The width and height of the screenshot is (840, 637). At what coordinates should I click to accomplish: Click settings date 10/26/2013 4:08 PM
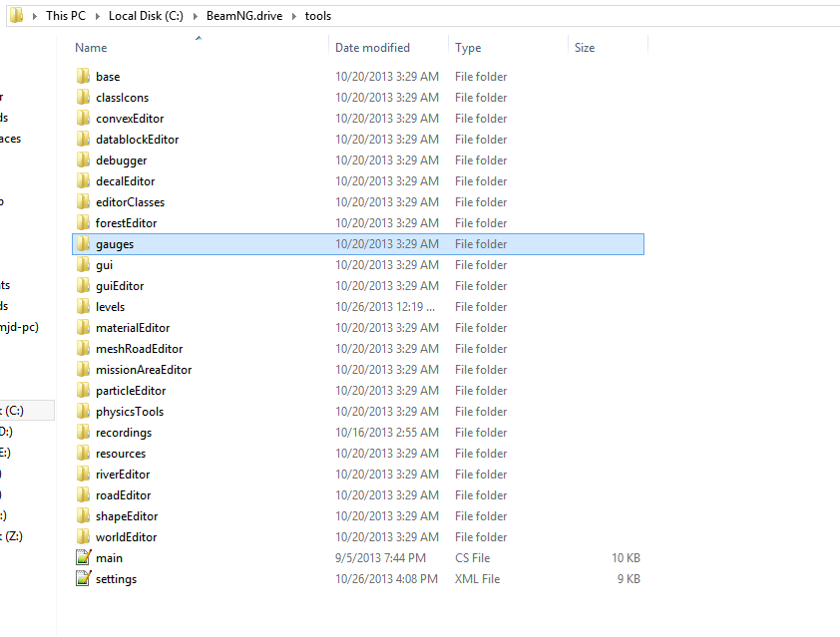386,578
